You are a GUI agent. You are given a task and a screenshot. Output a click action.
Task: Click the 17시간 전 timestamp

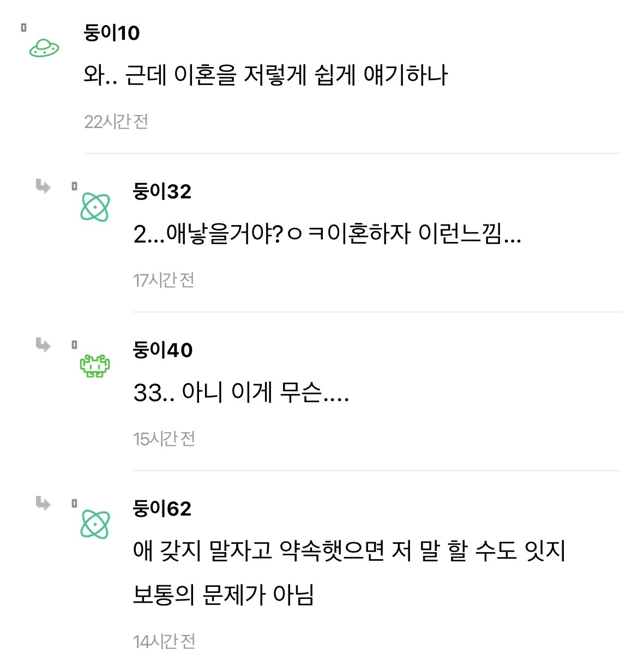point(164,280)
